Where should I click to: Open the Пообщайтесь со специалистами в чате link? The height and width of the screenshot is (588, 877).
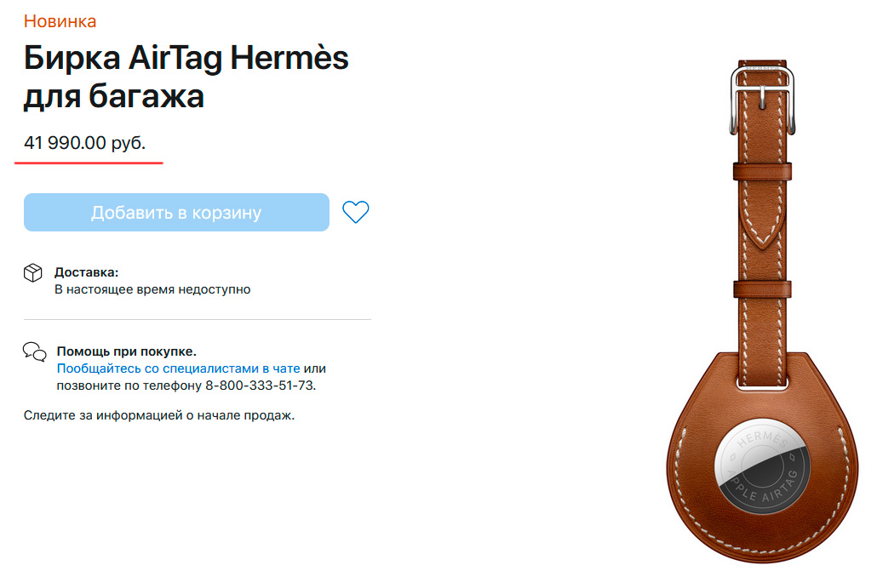point(179,368)
